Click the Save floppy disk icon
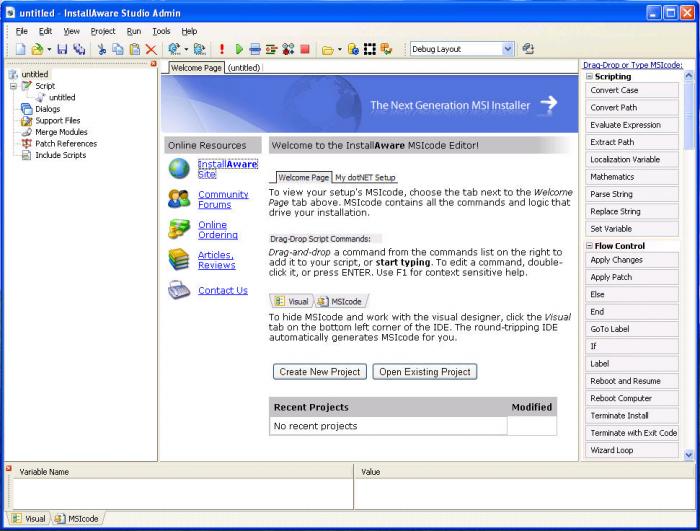This screenshot has height=531, width=700. pos(62,48)
